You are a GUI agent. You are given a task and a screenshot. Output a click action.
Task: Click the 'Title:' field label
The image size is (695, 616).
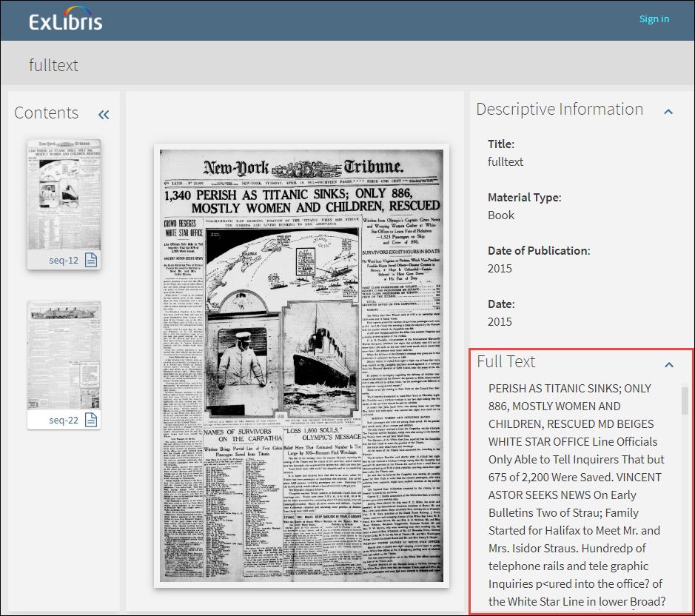coord(501,144)
